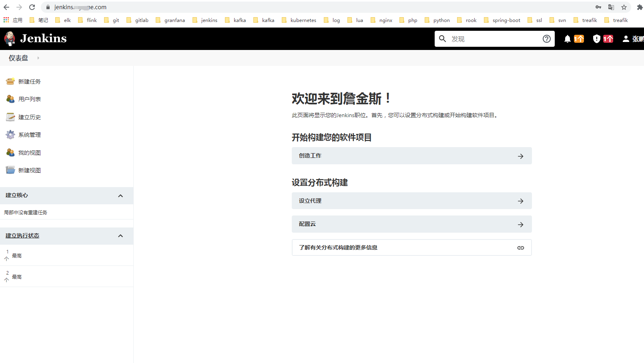644x363 pixels.
Task: Open the search help question mark icon
Action: 547,39
